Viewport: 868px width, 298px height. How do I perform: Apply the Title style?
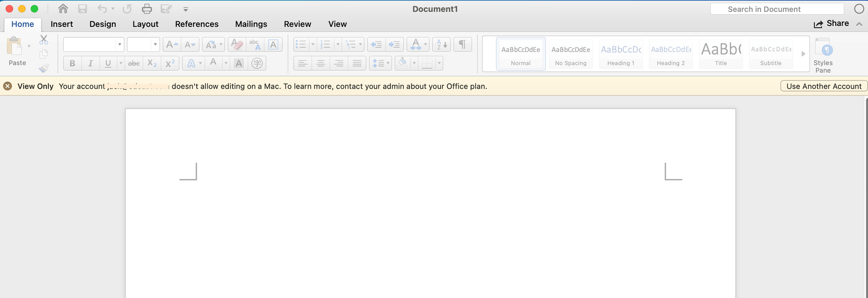pyautogui.click(x=721, y=54)
